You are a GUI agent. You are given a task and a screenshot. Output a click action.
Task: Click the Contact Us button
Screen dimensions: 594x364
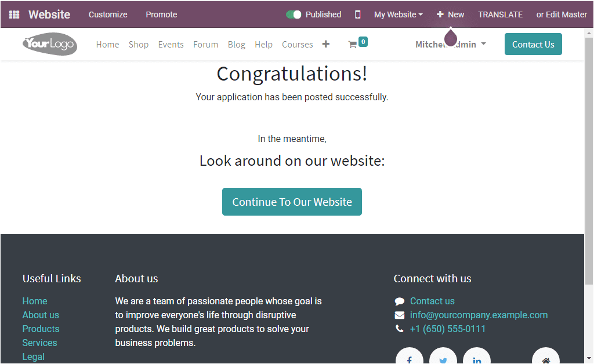(533, 44)
